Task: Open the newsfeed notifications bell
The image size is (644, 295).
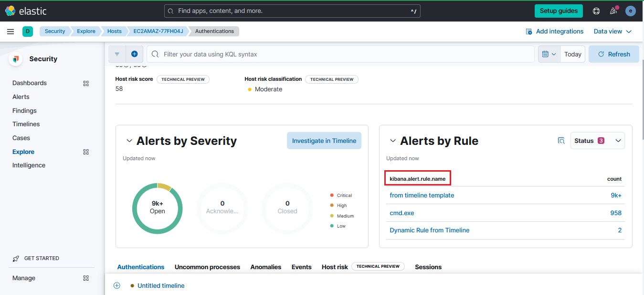Action: [613, 11]
